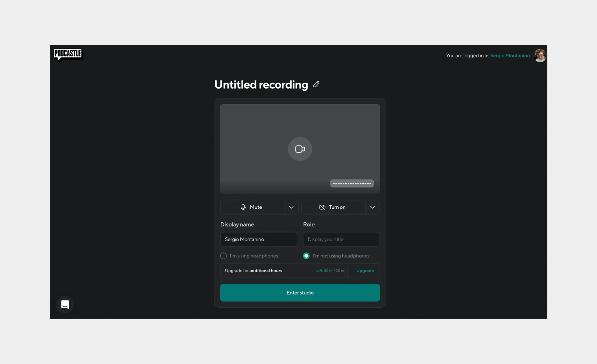597x364 pixels.
Task: Select the I'm not using headphones option
Action: [x=306, y=256]
